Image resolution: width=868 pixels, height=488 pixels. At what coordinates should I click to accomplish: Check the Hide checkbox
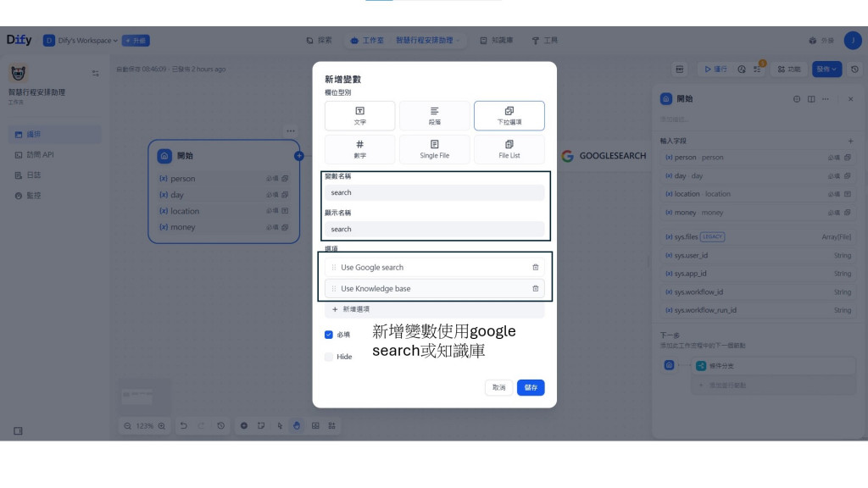[329, 357]
